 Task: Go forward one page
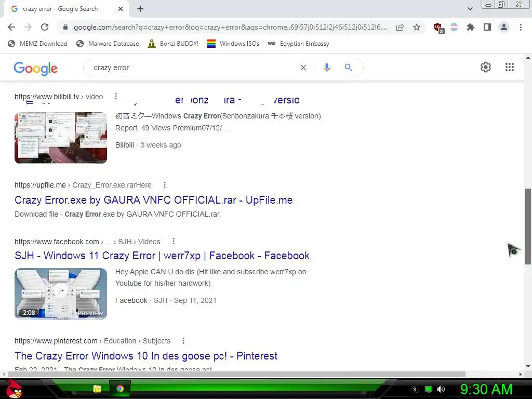pyautogui.click(x=28, y=27)
